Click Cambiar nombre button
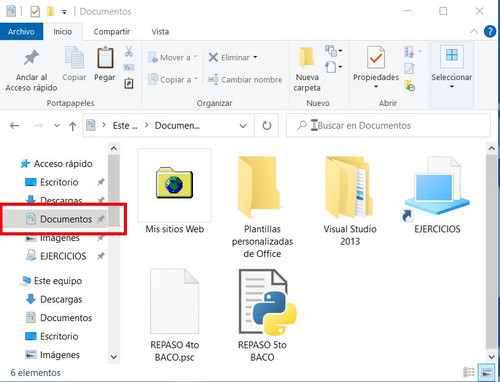 point(245,80)
